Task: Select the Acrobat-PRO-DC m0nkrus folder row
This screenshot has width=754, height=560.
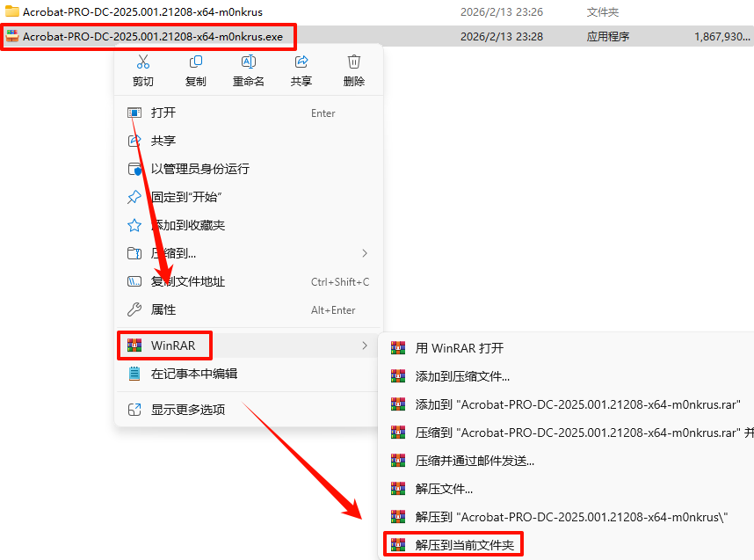Action: (x=377, y=11)
